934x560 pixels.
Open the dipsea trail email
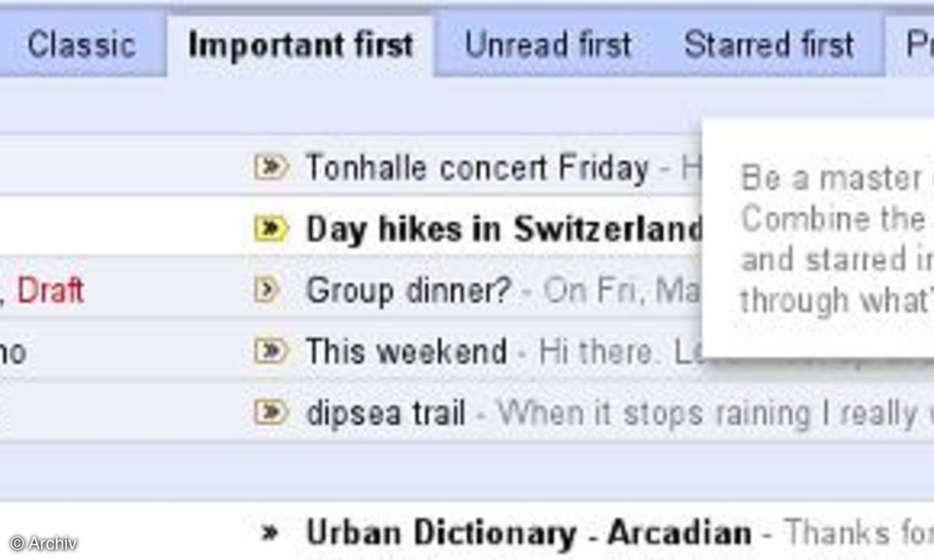(385, 413)
